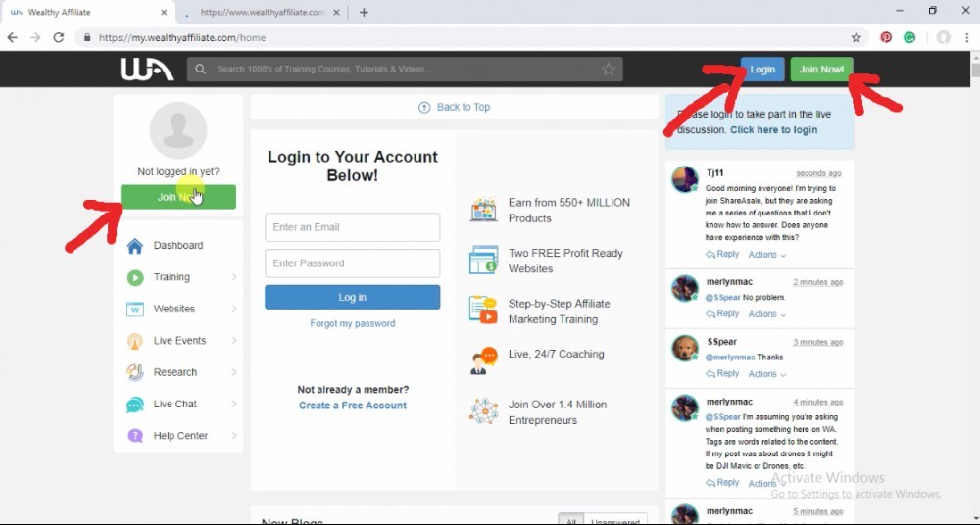Click the Pinterest extension icon

[886, 37]
